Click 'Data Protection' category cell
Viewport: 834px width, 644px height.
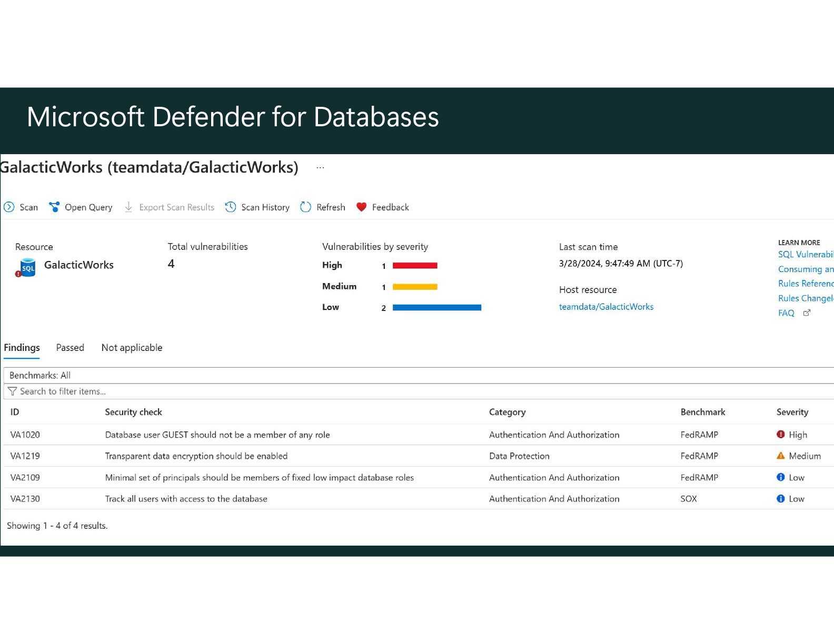tap(519, 456)
